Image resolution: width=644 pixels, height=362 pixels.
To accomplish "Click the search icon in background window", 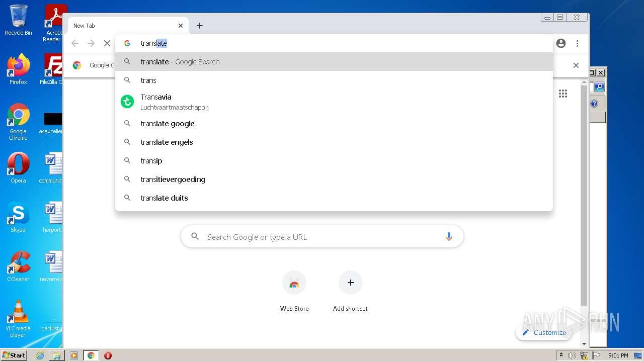I will (599, 87).
